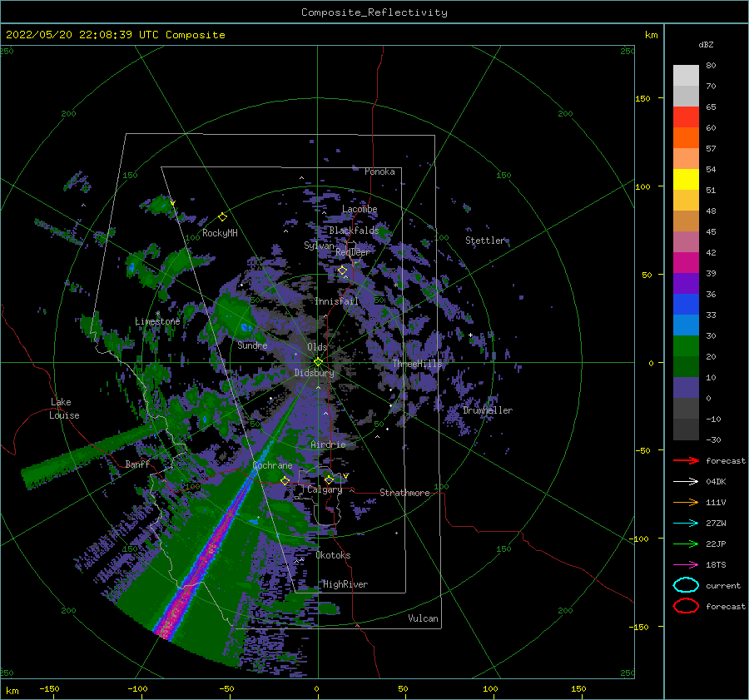749x700 pixels.
Task: Click the Sundre city label
Action: tap(252, 345)
